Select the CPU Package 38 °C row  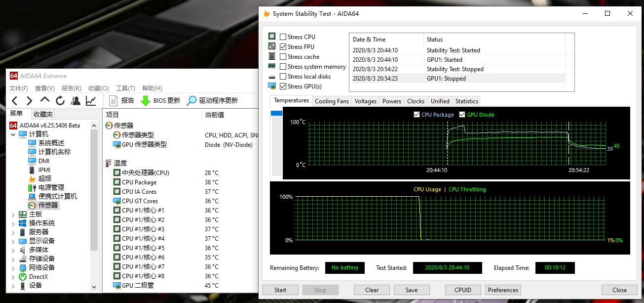[x=182, y=182]
